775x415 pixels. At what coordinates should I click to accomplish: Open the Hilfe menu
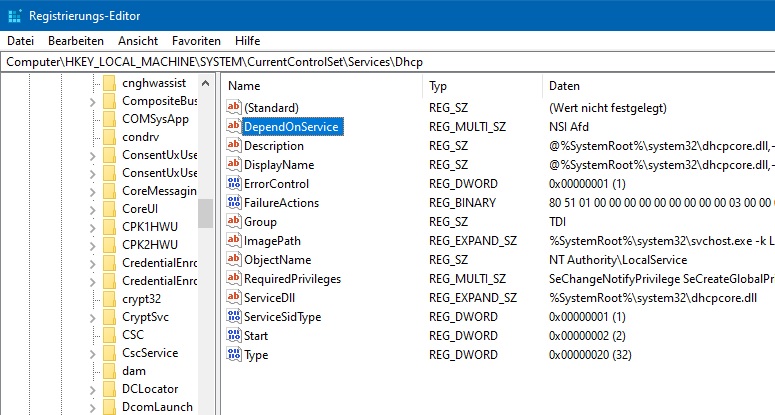click(248, 41)
